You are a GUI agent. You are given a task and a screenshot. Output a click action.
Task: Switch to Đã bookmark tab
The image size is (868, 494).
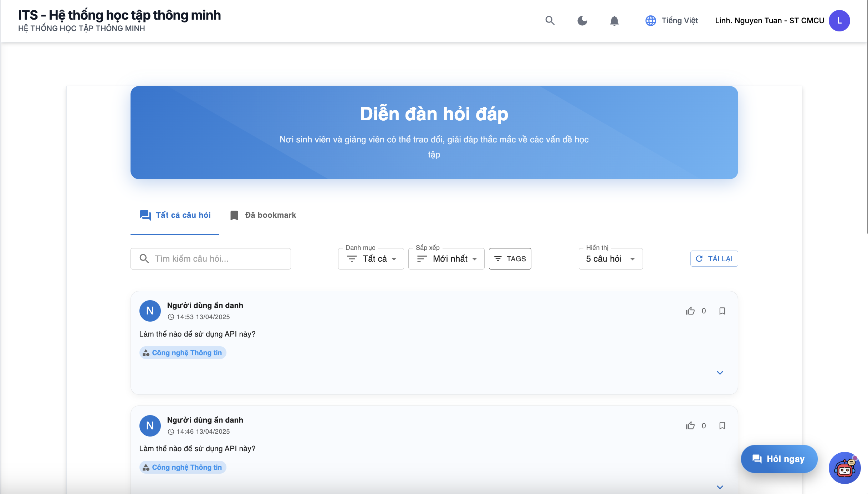pyautogui.click(x=263, y=215)
